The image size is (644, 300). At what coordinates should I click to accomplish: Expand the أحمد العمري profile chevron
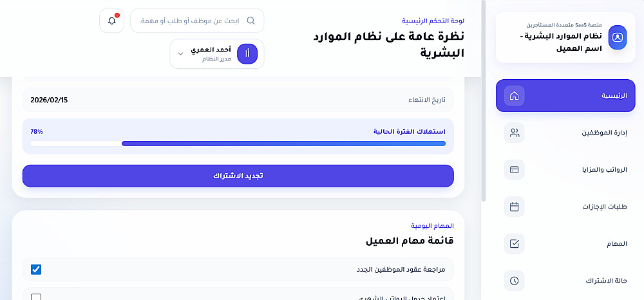coord(180,54)
